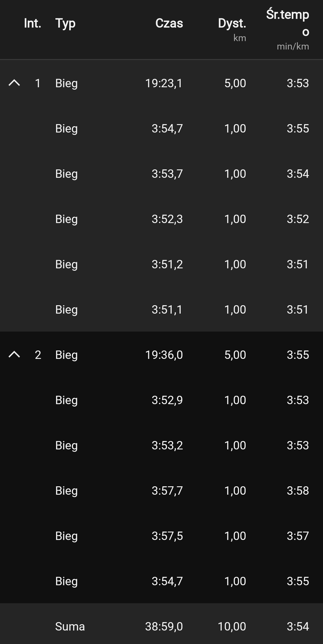323x644 pixels.
Task: Select interval 2 time 19:36,0
Action: tap(164, 355)
